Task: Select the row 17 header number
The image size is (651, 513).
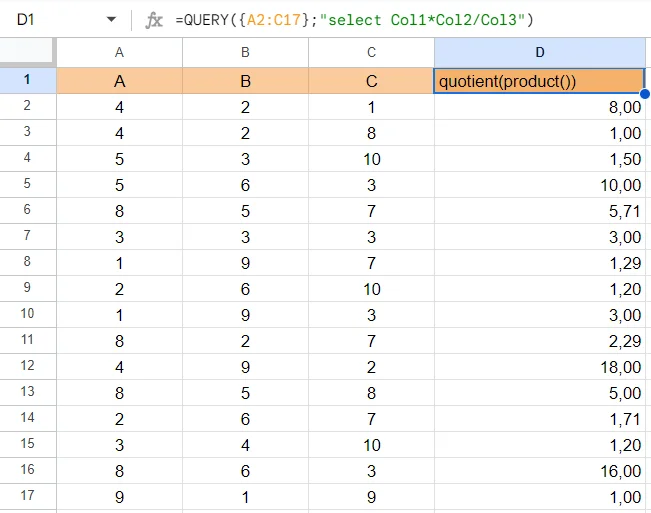Action: point(27,496)
